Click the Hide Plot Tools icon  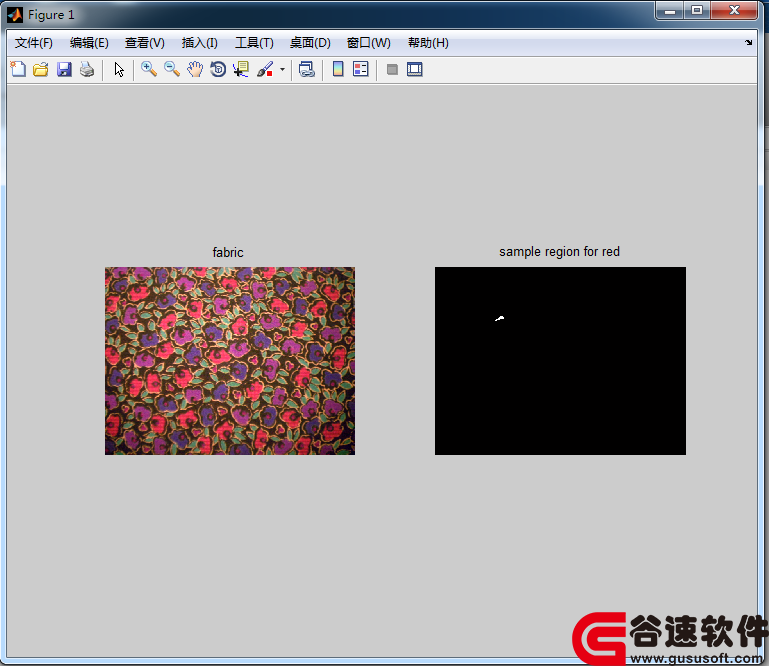tap(392, 69)
